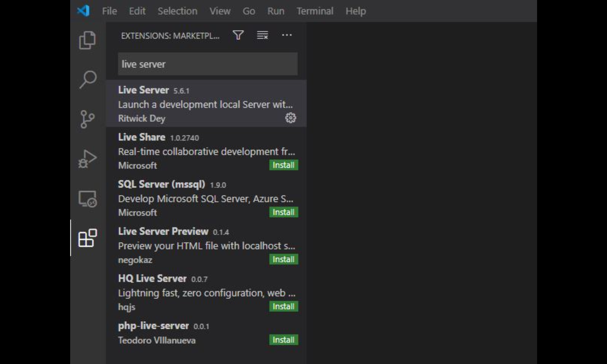Open the Run and Debug view
The height and width of the screenshot is (364, 607).
tap(87, 159)
